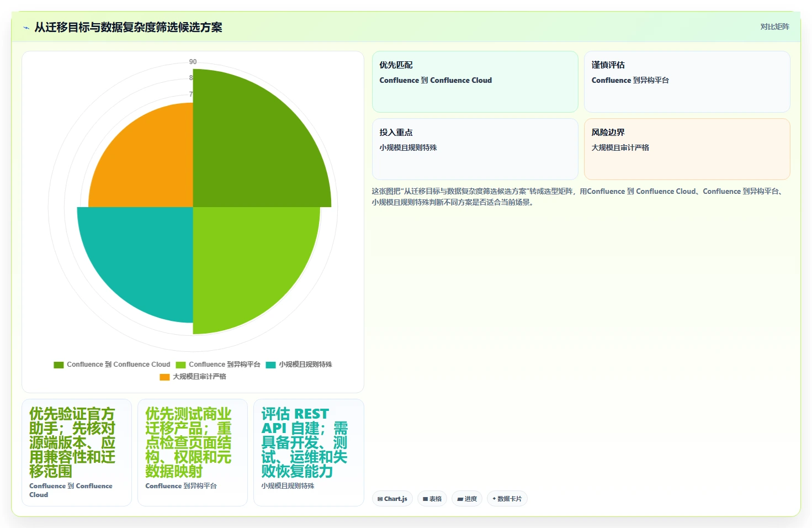Screen dimensions: 812x528
Task: Toggle the Confluence 到异构平台 legend swatch
Action: (181, 365)
